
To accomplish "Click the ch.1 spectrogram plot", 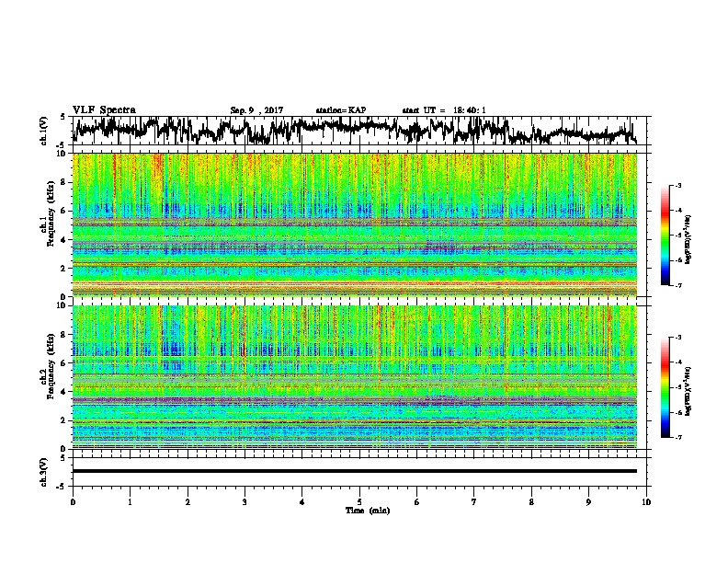I will 355,224.
